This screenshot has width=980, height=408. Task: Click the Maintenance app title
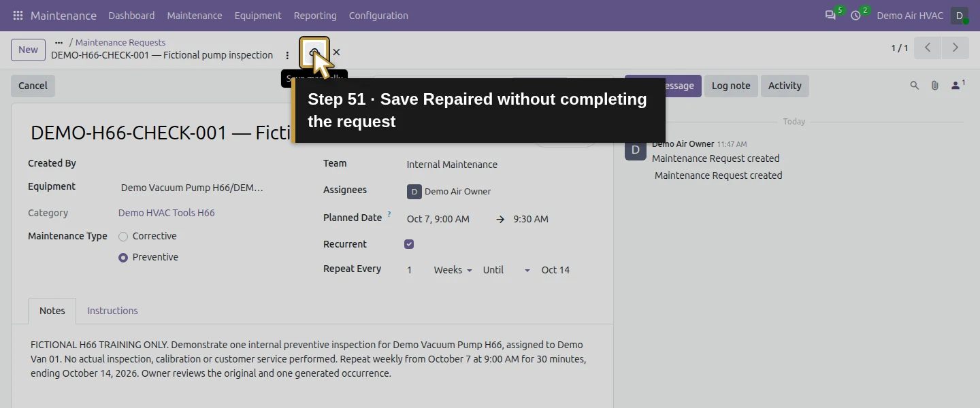63,16
